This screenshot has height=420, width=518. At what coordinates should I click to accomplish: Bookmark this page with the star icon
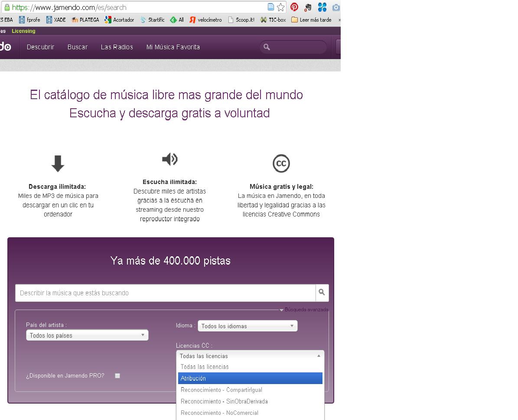(281, 7)
